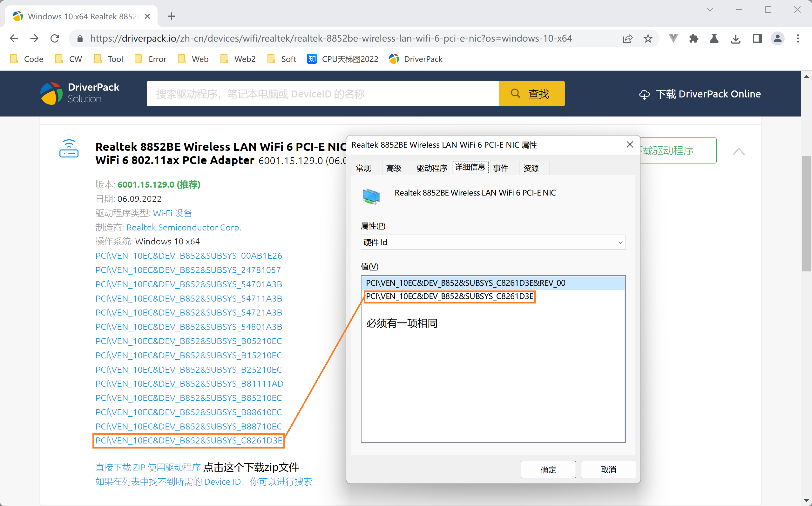Open the Chrome three-dot menu
The width and height of the screenshot is (812, 506).
pos(798,38)
